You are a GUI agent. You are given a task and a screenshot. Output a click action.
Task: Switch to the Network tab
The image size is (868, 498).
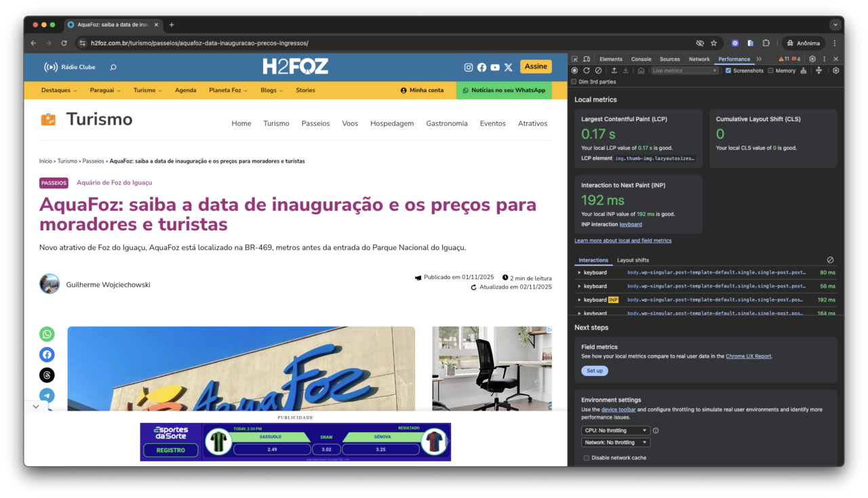coord(699,59)
